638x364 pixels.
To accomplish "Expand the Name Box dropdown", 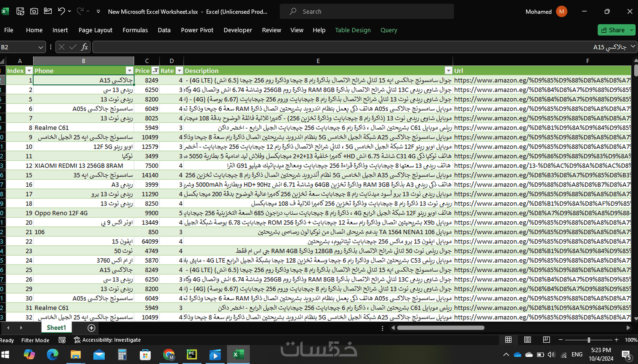I will pos(41,47).
